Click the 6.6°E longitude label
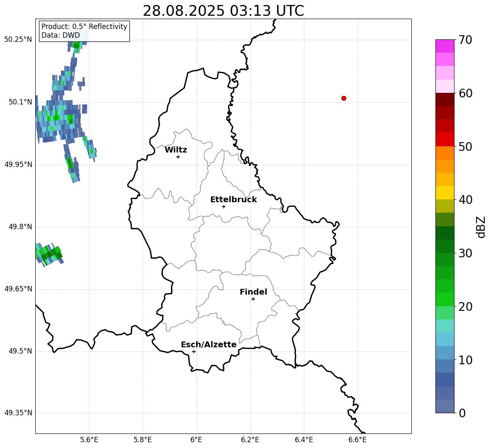Viewport: 491px width, 448px height. pyautogui.click(x=357, y=440)
